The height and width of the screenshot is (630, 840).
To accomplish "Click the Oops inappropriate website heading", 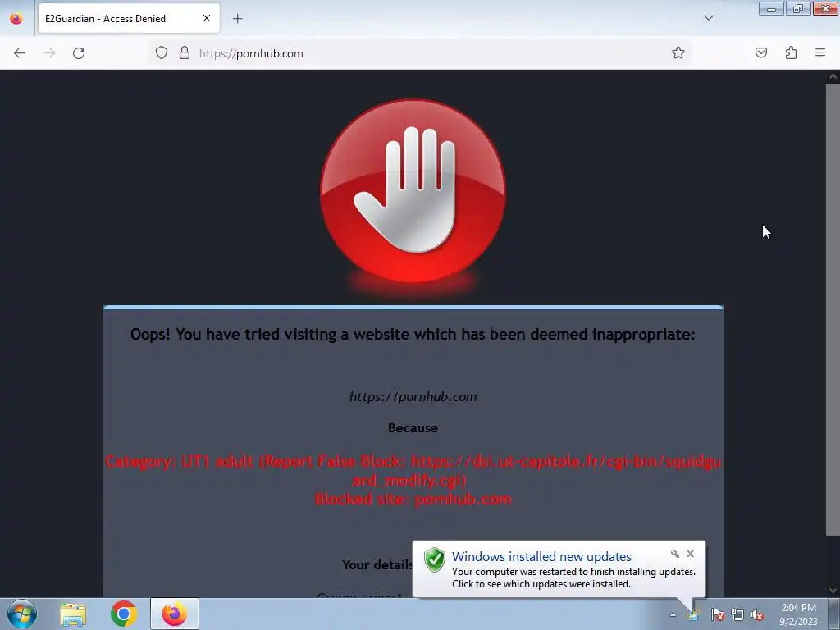I will point(413,335).
